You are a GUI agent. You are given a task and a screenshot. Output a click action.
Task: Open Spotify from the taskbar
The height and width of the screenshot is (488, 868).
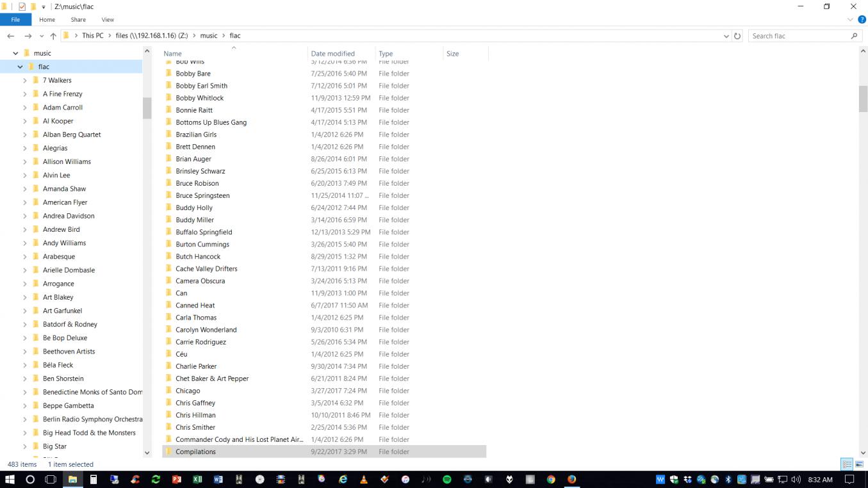447,479
